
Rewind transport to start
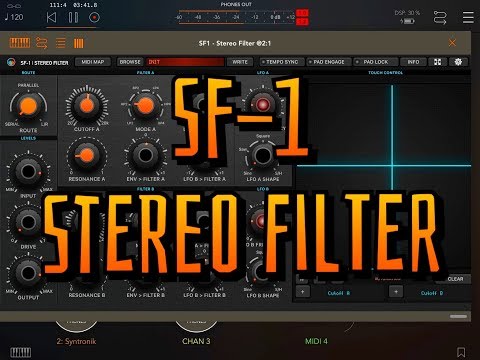pyautogui.click(x=51, y=17)
